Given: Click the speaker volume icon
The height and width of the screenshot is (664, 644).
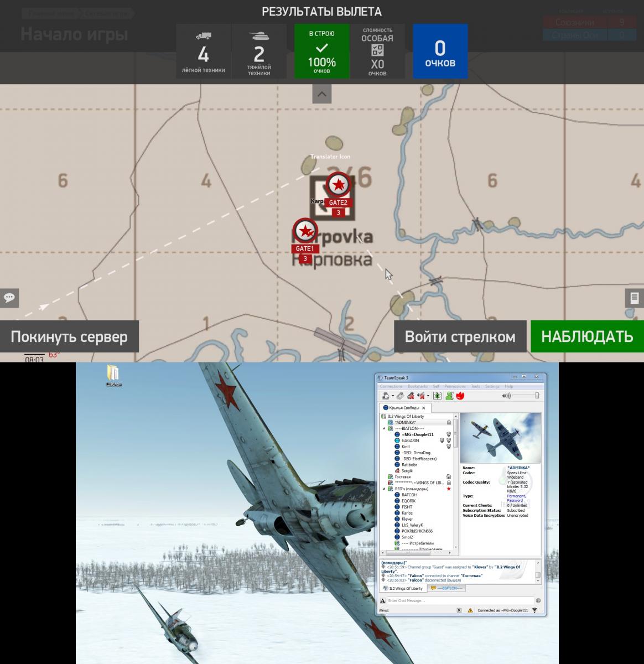Looking at the screenshot, I should click(x=506, y=396).
